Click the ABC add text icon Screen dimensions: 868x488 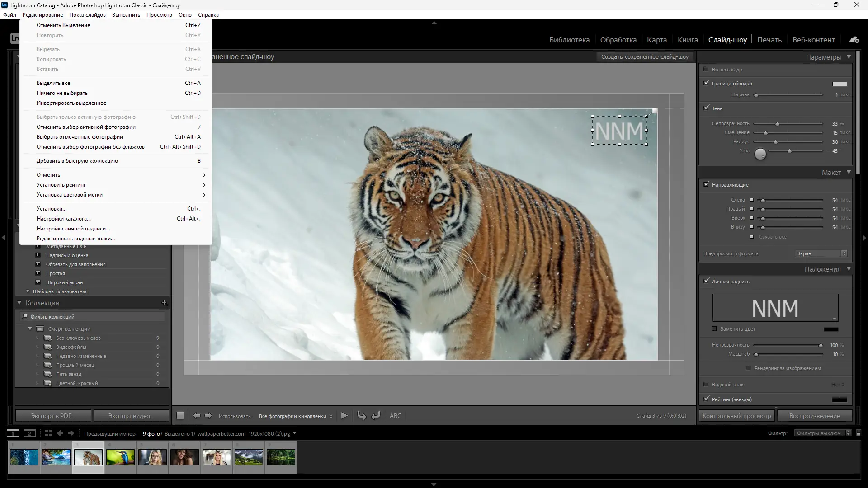click(x=395, y=416)
